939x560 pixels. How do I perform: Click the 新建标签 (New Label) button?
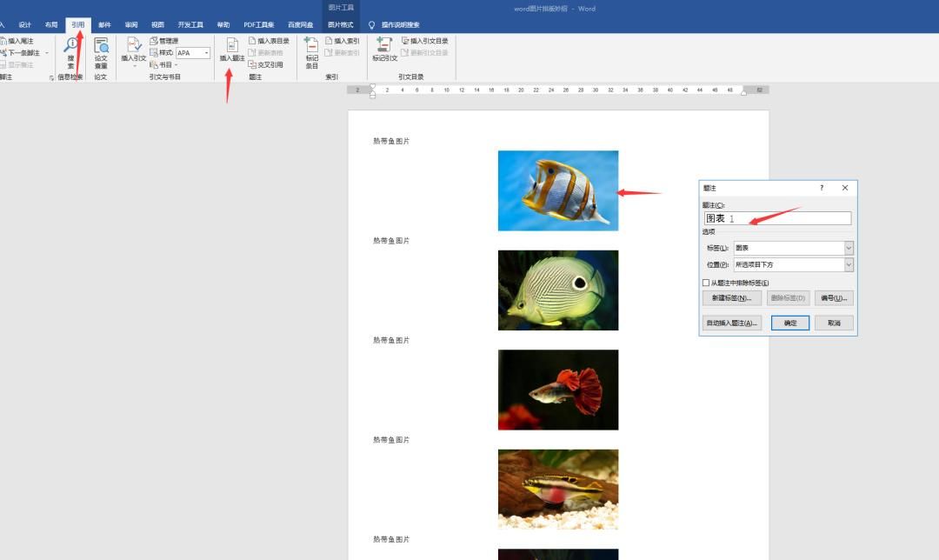pyautogui.click(x=731, y=298)
